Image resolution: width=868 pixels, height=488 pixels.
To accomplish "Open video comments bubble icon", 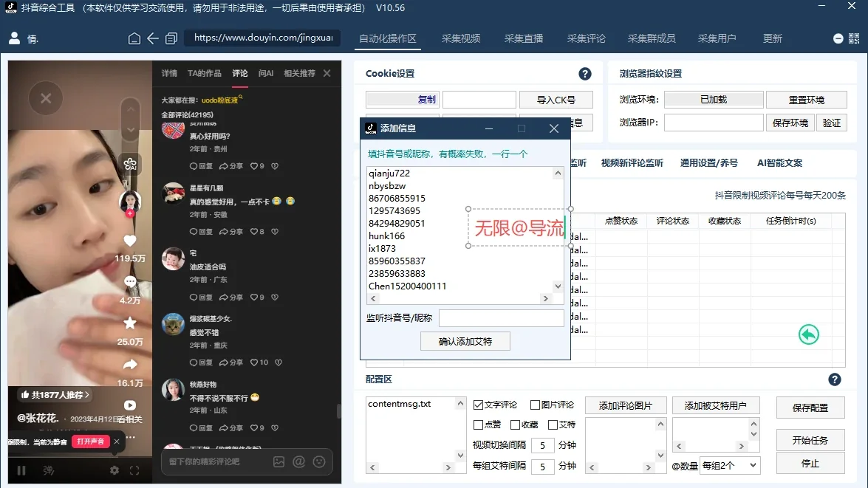I will [x=130, y=281].
